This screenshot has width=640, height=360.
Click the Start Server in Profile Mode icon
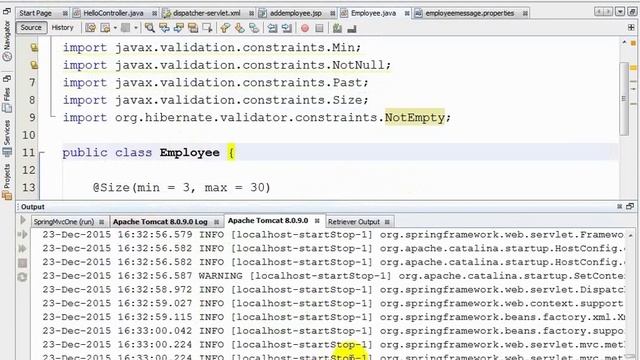(22, 249)
